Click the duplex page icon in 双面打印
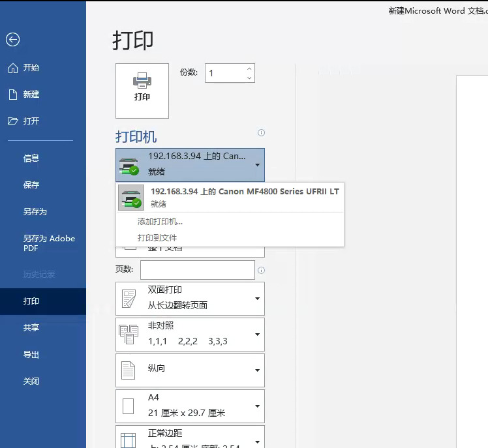This screenshot has height=448, width=488. (x=129, y=299)
